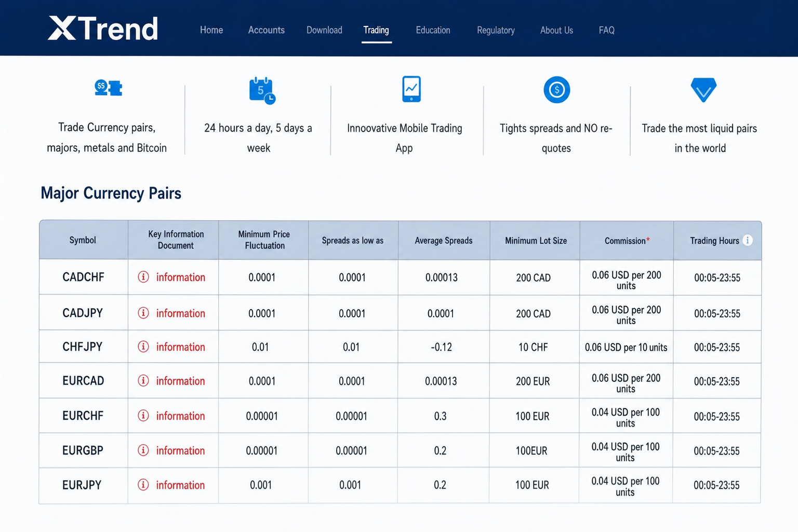This screenshot has height=532, width=798.
Task: Open the Accounts menu item
Action: [266, 30]
